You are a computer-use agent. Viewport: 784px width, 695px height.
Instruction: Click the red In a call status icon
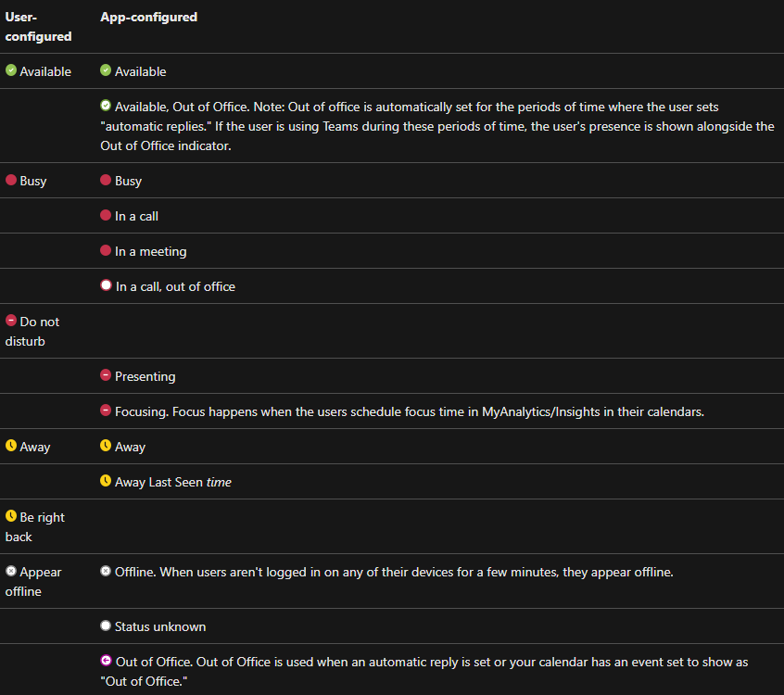tap(106, 215)
